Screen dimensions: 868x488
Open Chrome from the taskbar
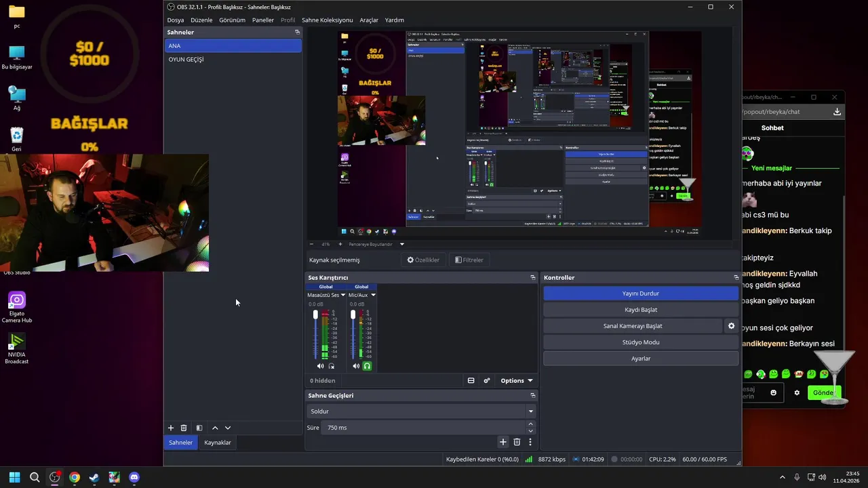coord(75,477)
